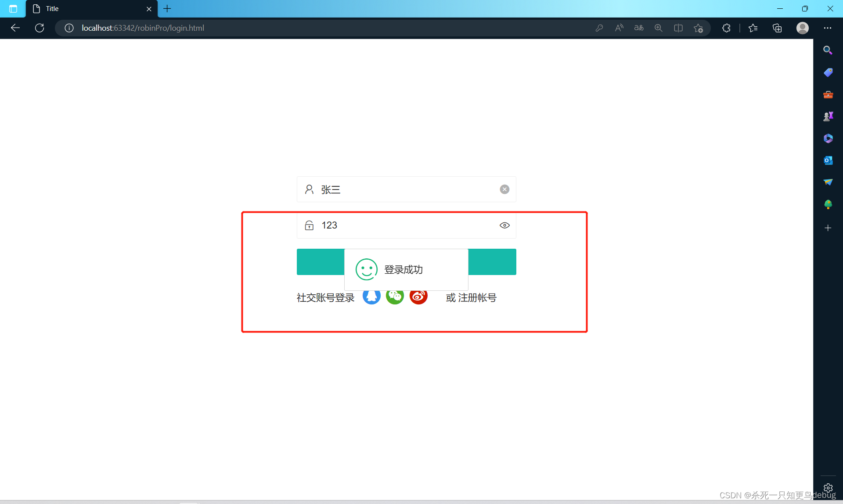The height and width of the screenshot is (504, 843).
Task: Select the Title browser tab
Action: (91, 9)
